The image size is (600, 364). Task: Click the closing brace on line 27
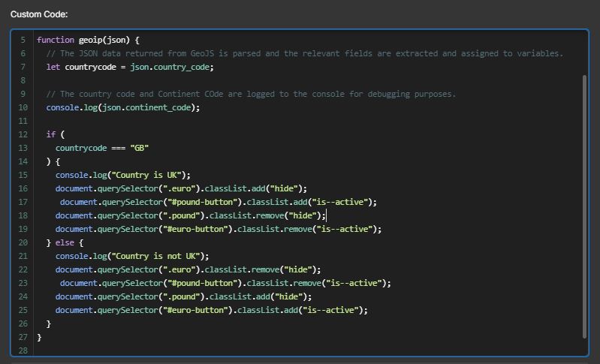(x=39, y=337)
